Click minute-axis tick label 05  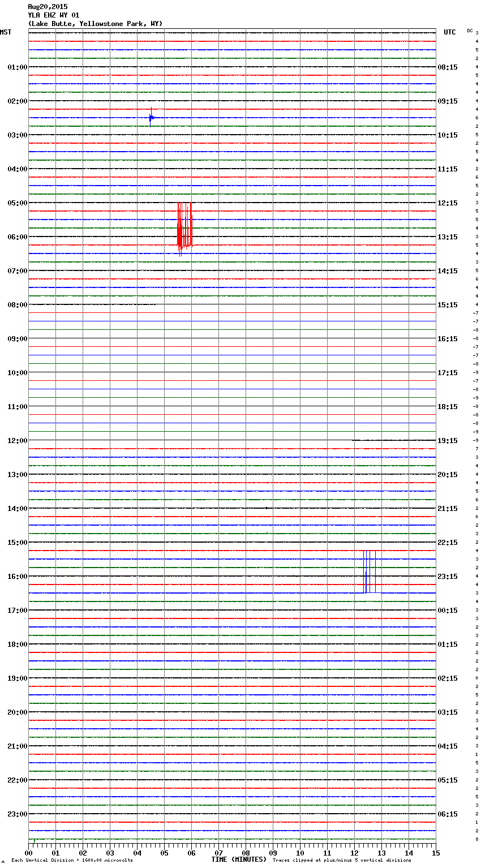164,853
